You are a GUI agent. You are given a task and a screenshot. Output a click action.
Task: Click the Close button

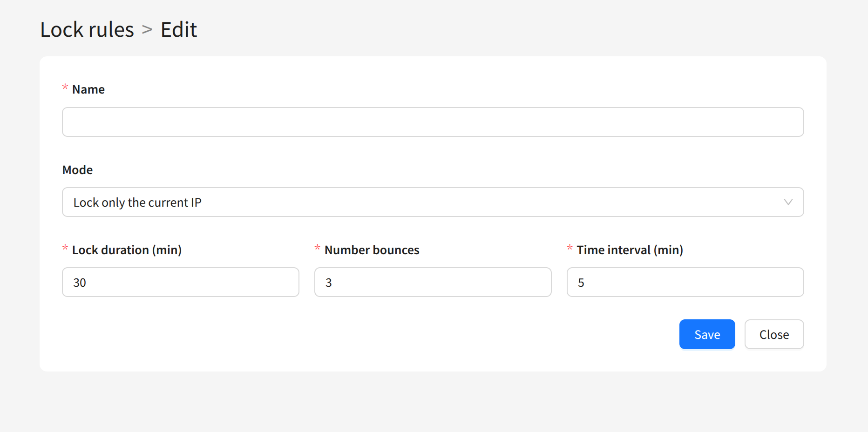(774, 334)
